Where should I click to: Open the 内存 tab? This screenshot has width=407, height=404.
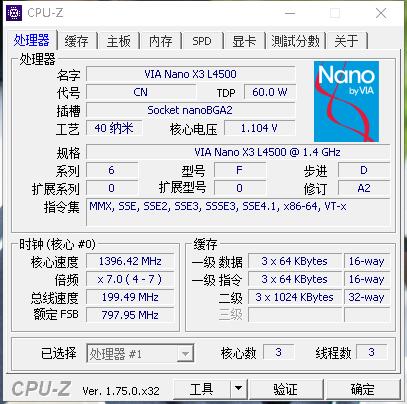point(160,41)
